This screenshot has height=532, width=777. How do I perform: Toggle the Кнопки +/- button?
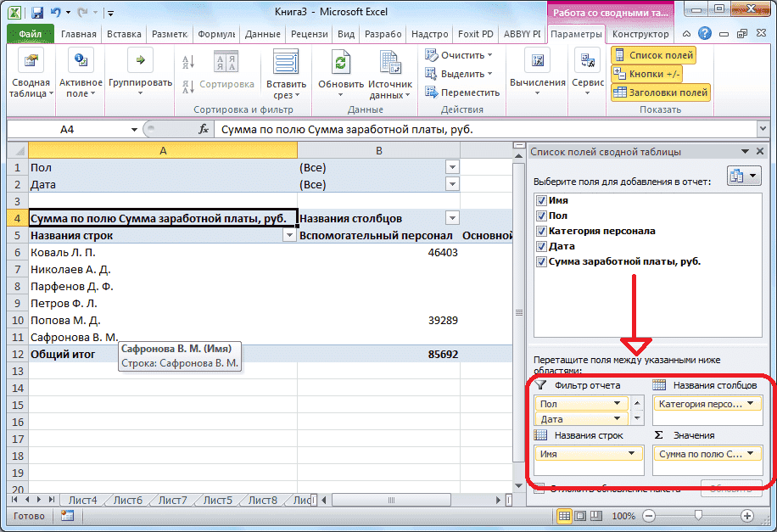645,73
